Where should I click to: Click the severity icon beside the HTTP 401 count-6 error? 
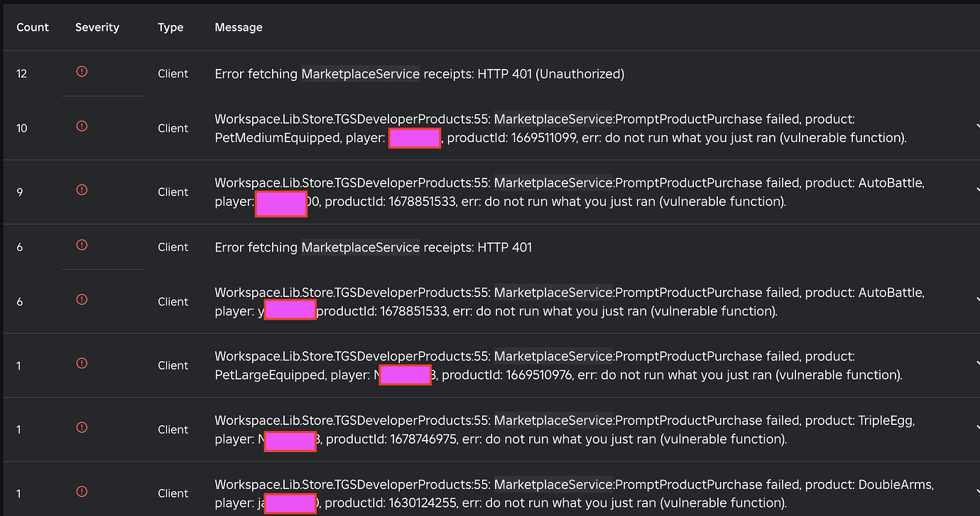81,244
